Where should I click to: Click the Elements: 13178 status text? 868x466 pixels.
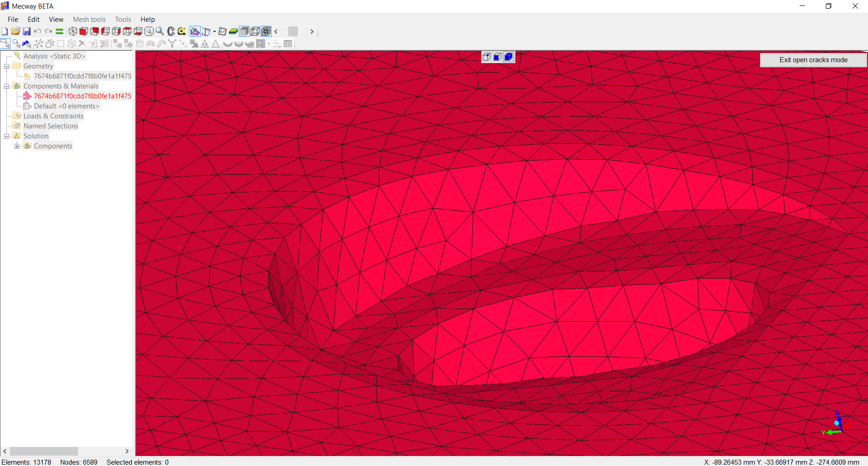26,462
